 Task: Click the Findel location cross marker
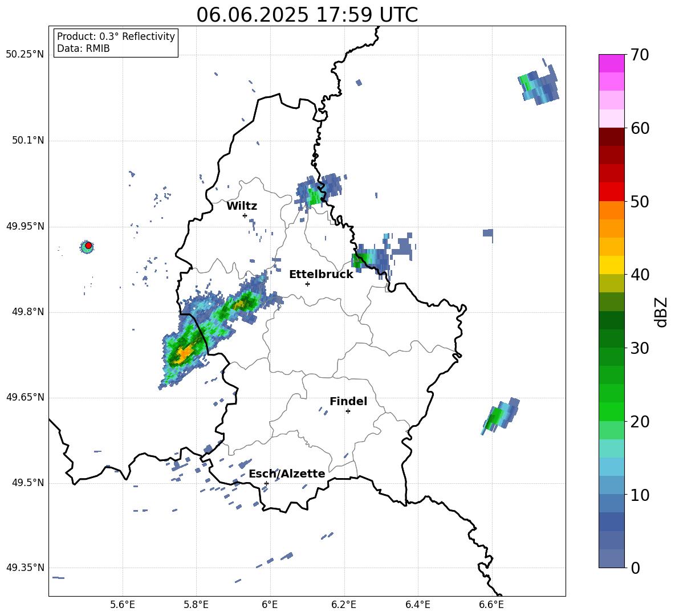[x=348, y=411]
